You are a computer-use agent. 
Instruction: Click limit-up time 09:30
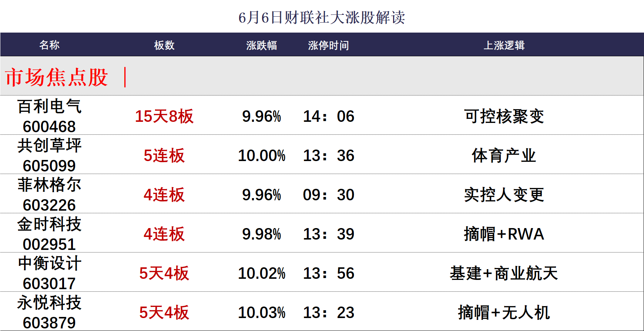tap(329, 195)
